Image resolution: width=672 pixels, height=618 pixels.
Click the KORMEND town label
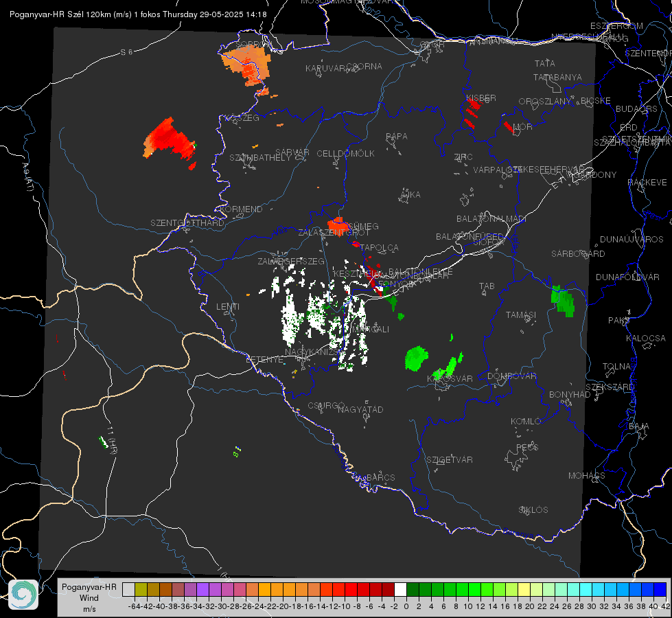coord(241,209)
